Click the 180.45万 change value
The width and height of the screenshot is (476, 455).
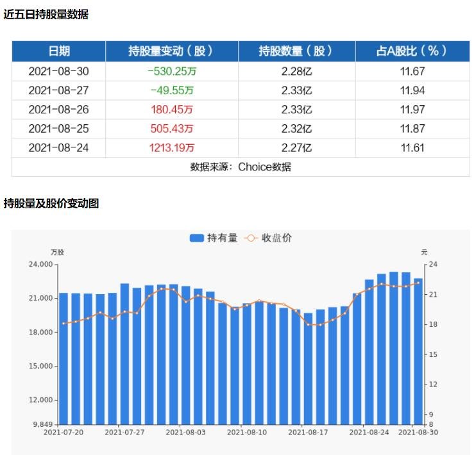click(172, 110)
